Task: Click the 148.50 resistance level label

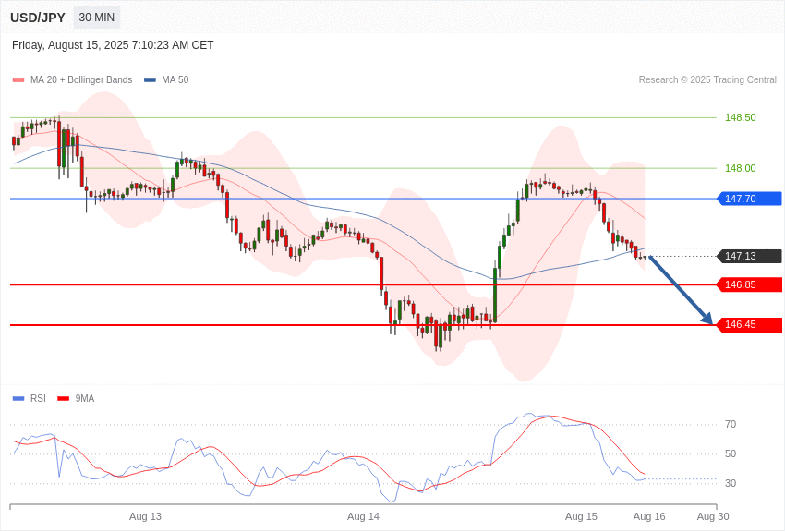Action: coord(741,117)
